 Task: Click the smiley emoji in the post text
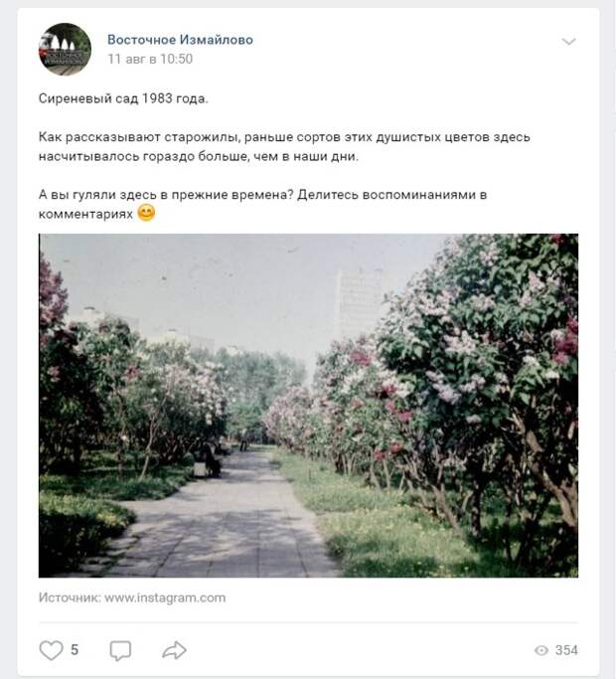coord(146,213)
